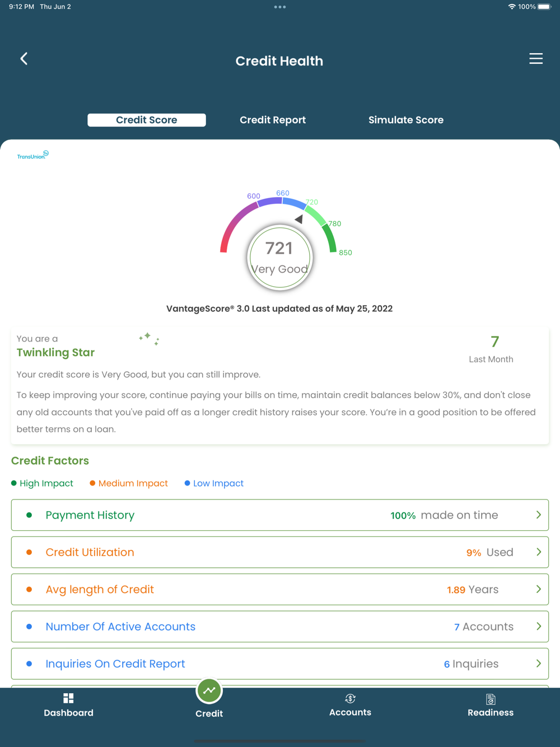Screen dimensions: 560x747
Task: Tap the 7 Accounts value
Action: [x=484, y=627]
